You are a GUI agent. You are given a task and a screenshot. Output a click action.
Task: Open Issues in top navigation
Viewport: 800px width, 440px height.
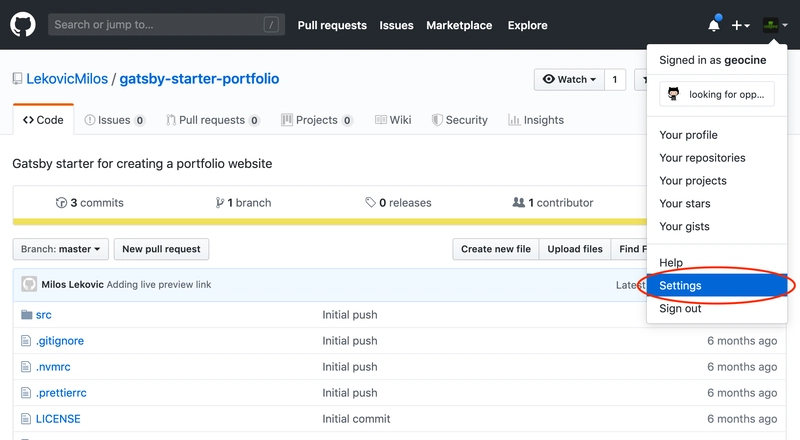[396, 25]
